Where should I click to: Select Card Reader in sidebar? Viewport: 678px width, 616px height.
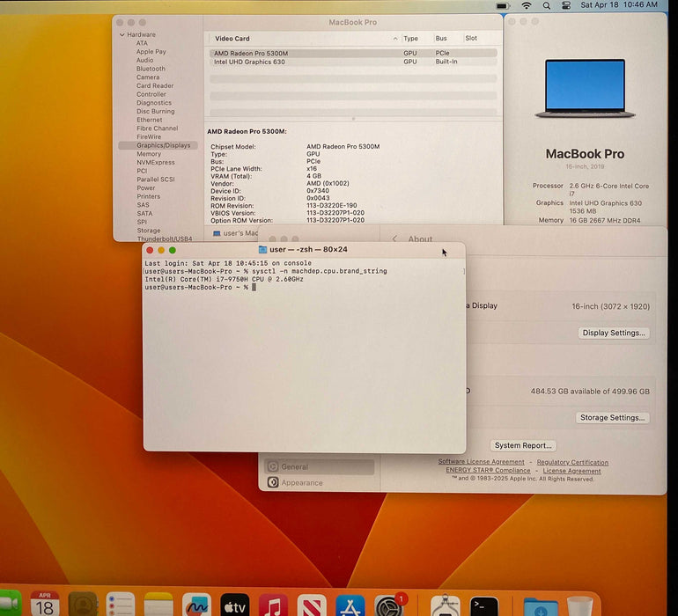pyautogui.click(x=155, y=85)
